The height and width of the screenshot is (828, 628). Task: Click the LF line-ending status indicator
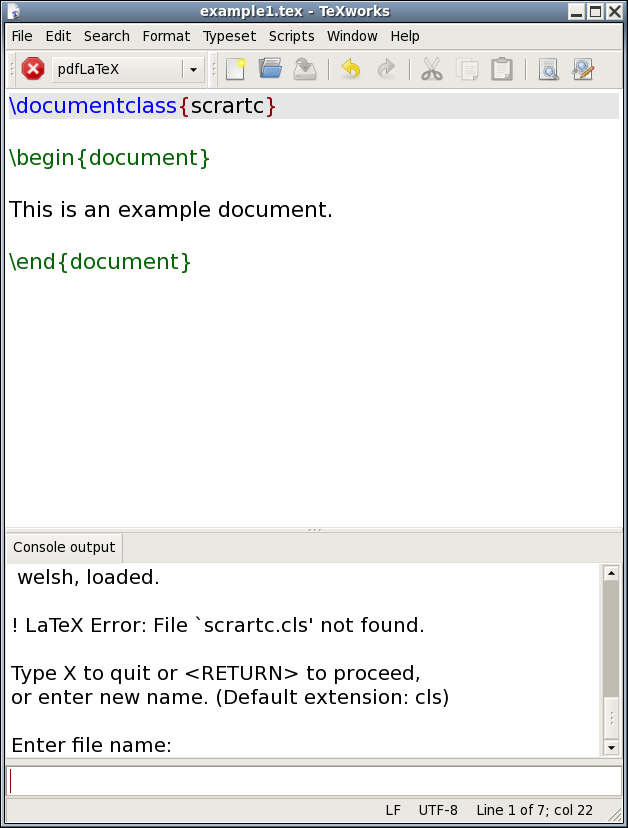coord(394,810)
